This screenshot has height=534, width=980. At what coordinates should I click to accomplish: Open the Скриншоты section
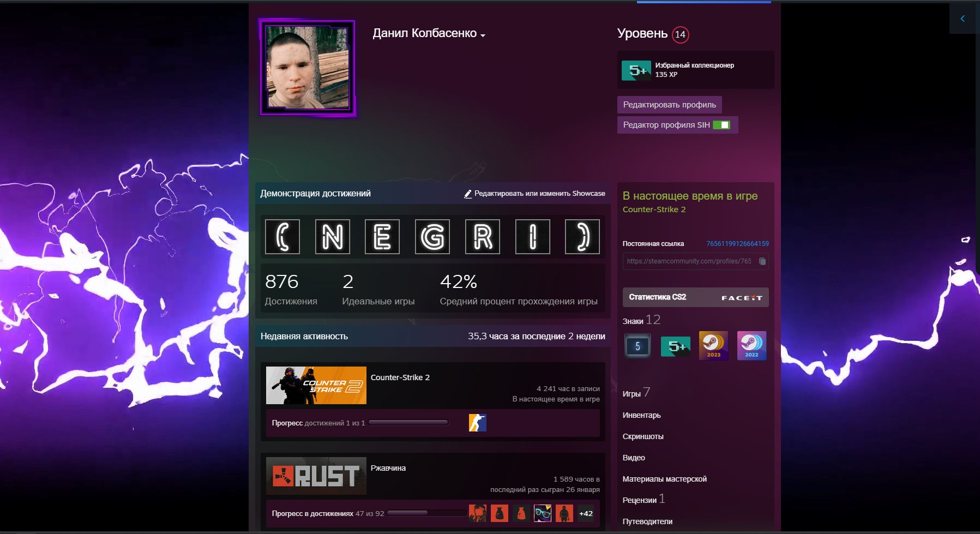point(643,436)
